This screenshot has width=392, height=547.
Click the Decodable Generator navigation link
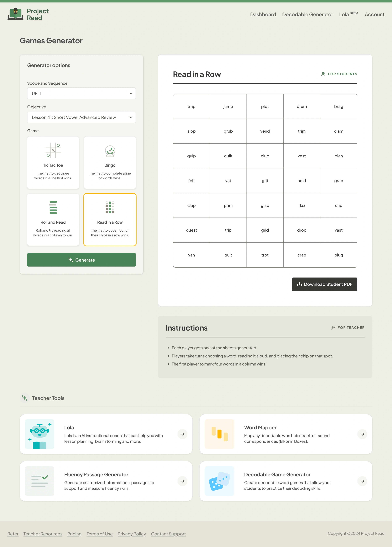[307, 14]
